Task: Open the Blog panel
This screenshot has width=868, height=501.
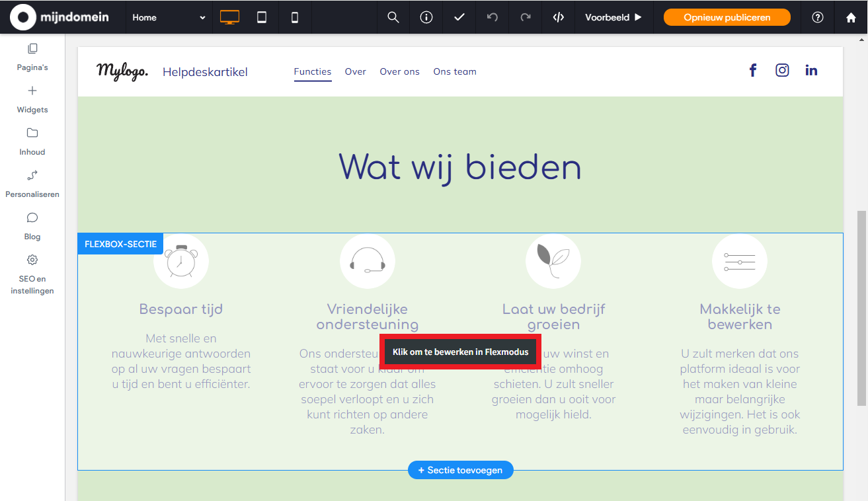Action: pos(32,225)
